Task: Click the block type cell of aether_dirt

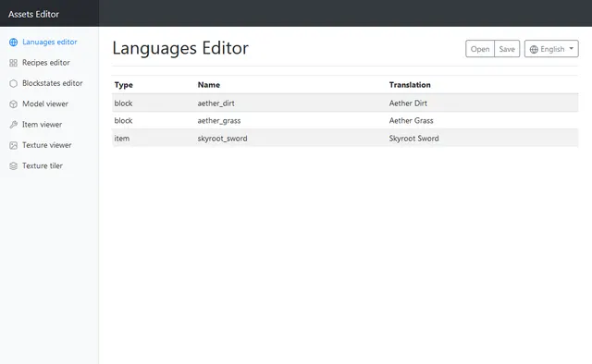Action: click(x=123, y=103)
